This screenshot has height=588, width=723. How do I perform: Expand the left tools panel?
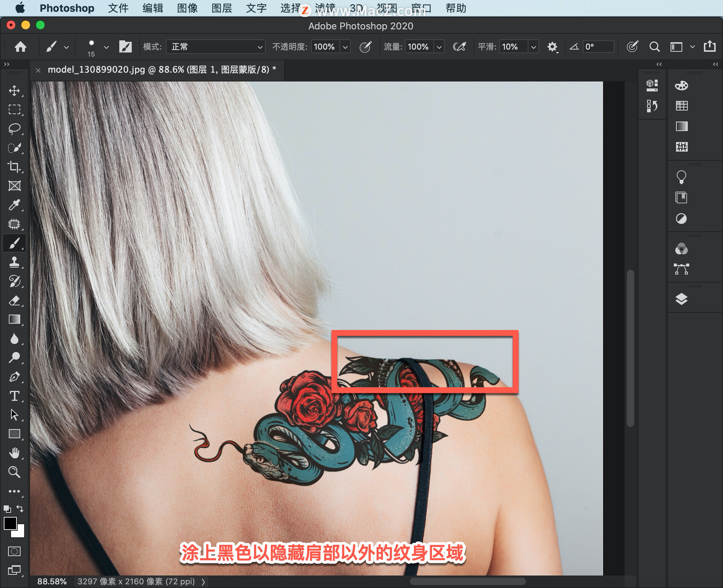tap(6, 64)
